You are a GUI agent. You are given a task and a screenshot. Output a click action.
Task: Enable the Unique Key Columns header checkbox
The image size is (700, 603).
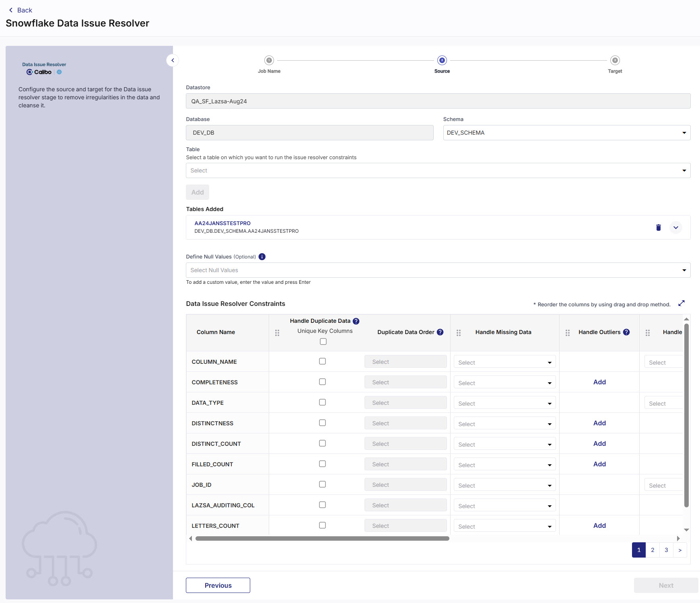(x=323, y=341)
